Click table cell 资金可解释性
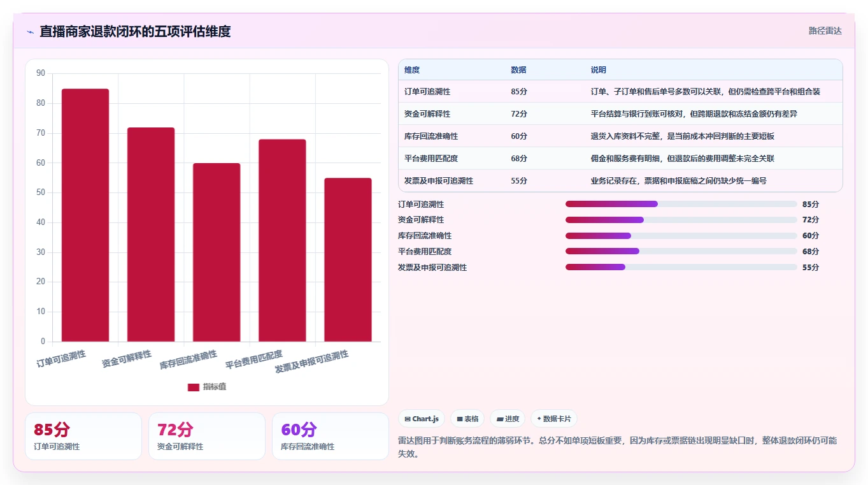The image size is (868, 485). (x=427, y=114)
